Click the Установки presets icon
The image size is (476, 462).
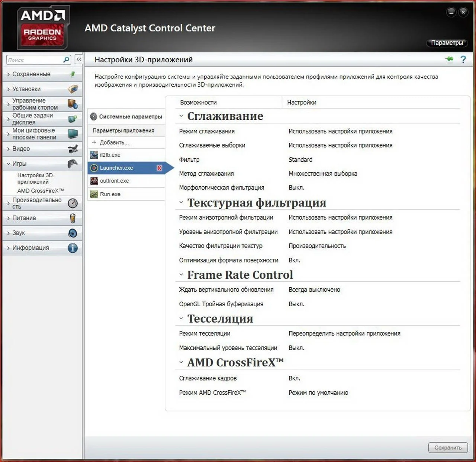pos(73,89)
